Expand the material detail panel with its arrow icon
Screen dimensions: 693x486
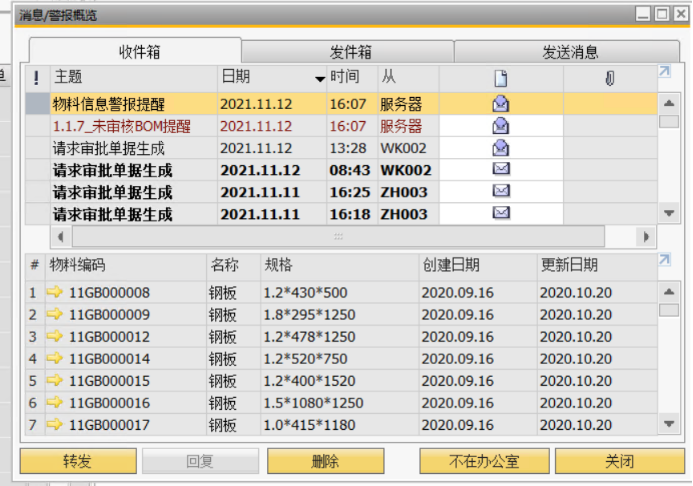(664, 261)
